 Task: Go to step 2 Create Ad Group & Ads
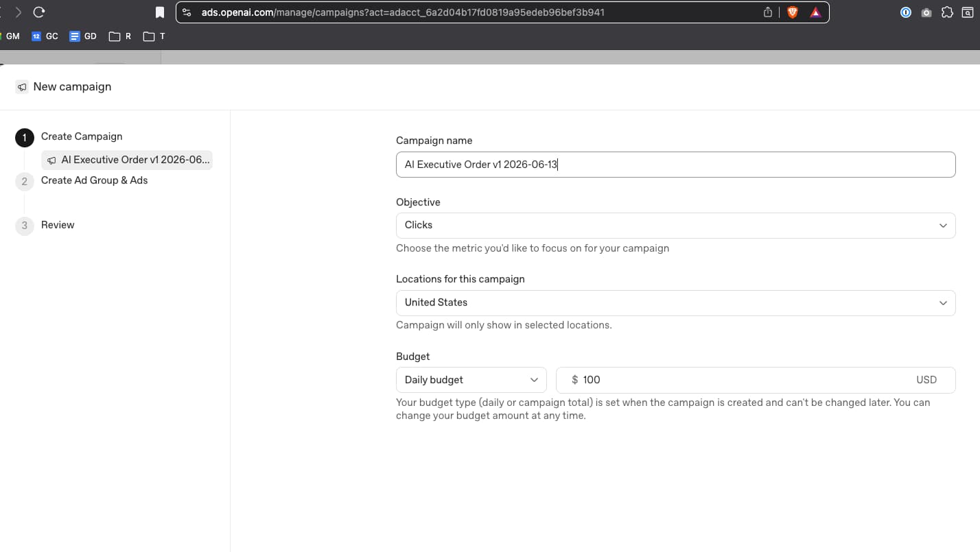[x=94, y=180]
